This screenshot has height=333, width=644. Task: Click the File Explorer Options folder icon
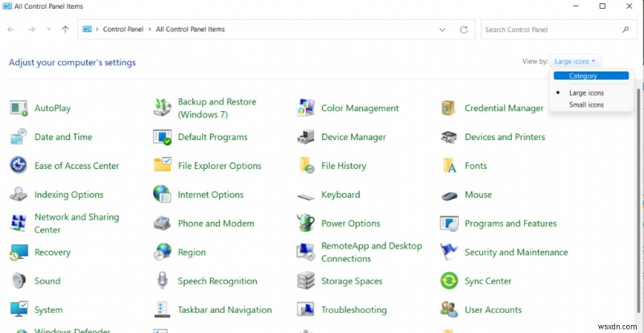coord(163,165)
